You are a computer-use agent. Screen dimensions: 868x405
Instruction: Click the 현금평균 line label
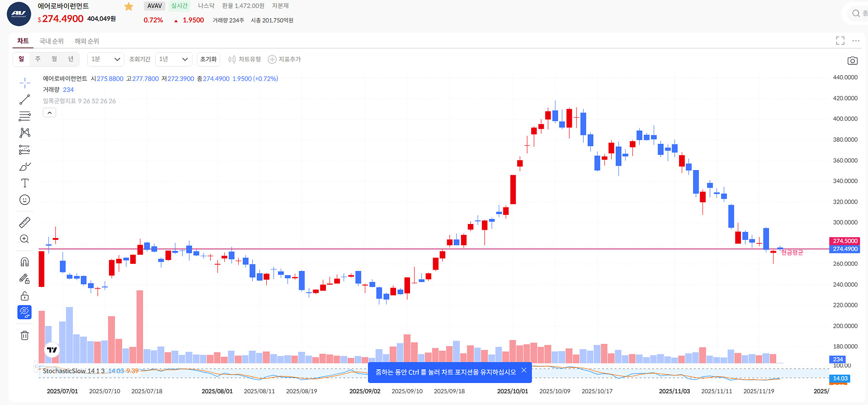click(792, 253)
